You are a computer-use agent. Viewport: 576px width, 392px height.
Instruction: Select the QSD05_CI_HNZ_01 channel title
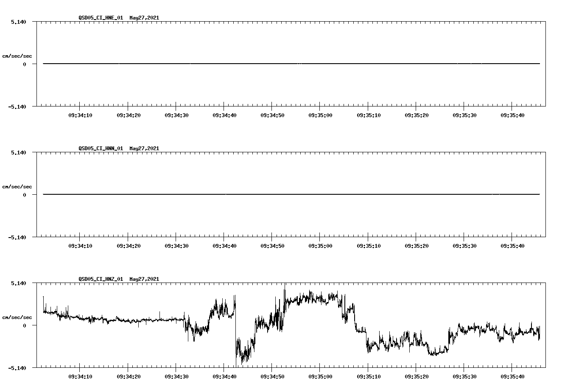coord(100,279)
